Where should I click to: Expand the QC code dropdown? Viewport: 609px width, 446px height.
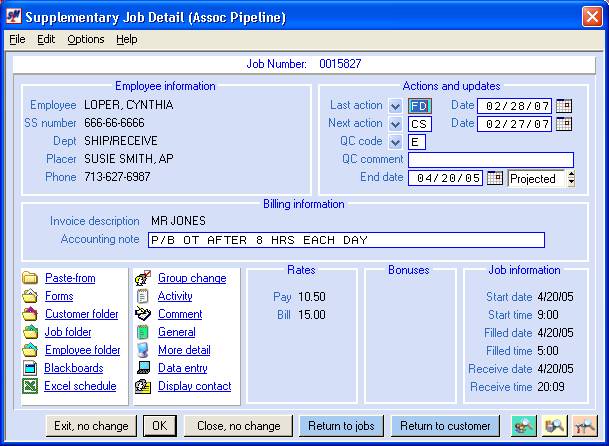coord(395,142)
